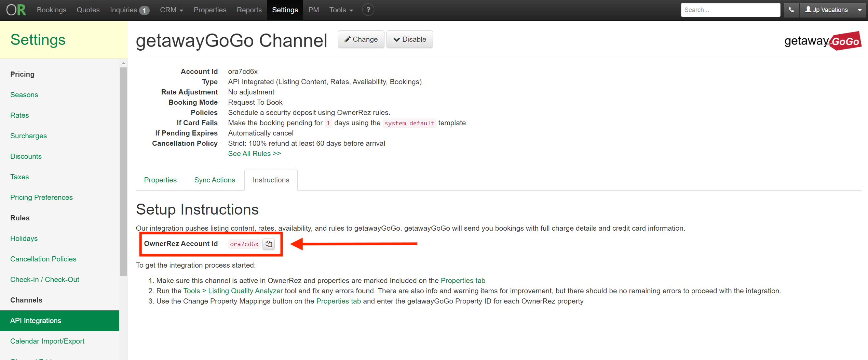Click the Settings sidebar heading
The width and height of the screenshot is (868, 360).
pyautogui.click(x=38, y=40)
